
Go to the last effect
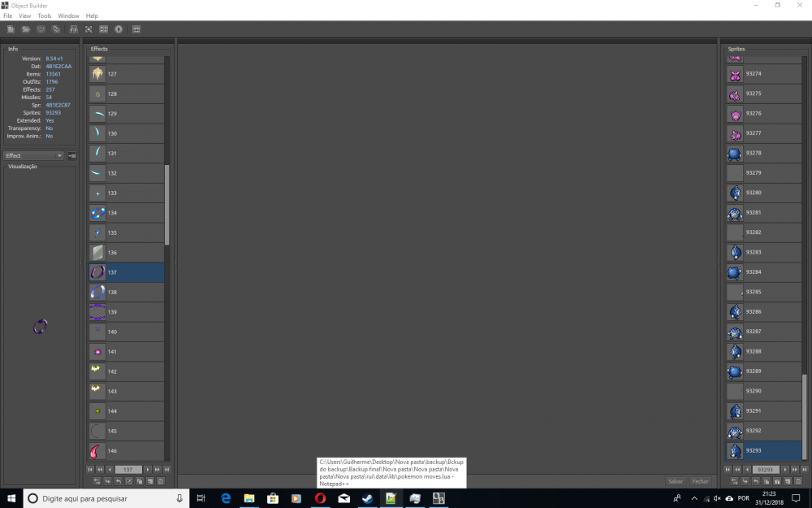coord(166,469)
